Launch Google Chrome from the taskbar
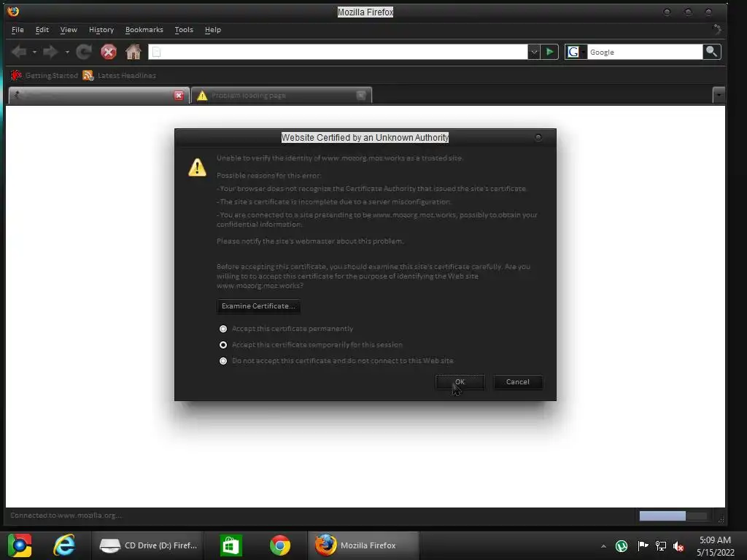This screenshot has width=747, height=560. click(x=280, y=545)
